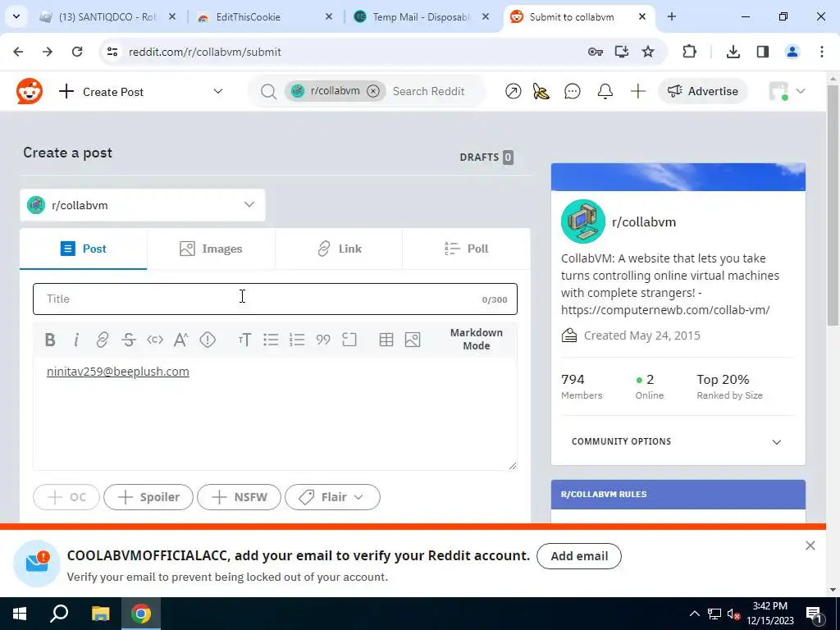This screenshot has width=840, height=630.
Task: Click the Reddit Snoo logo
Action: 30,91
